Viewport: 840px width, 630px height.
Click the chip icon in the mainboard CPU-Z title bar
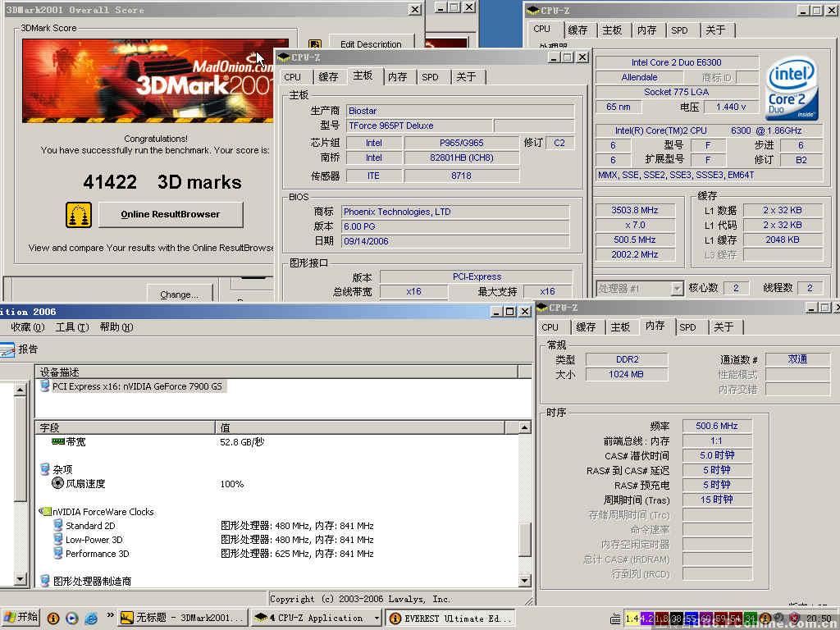click(283, 57)
